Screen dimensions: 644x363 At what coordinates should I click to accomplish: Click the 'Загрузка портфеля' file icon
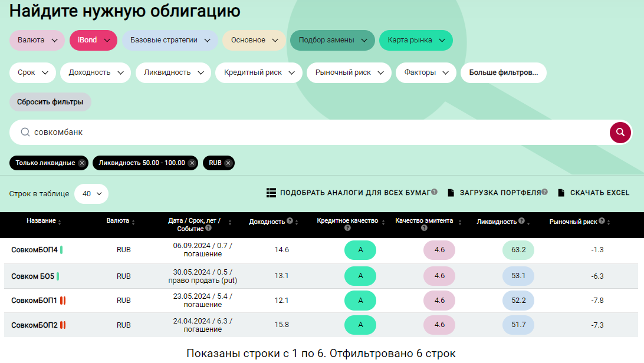click(451, 193)
